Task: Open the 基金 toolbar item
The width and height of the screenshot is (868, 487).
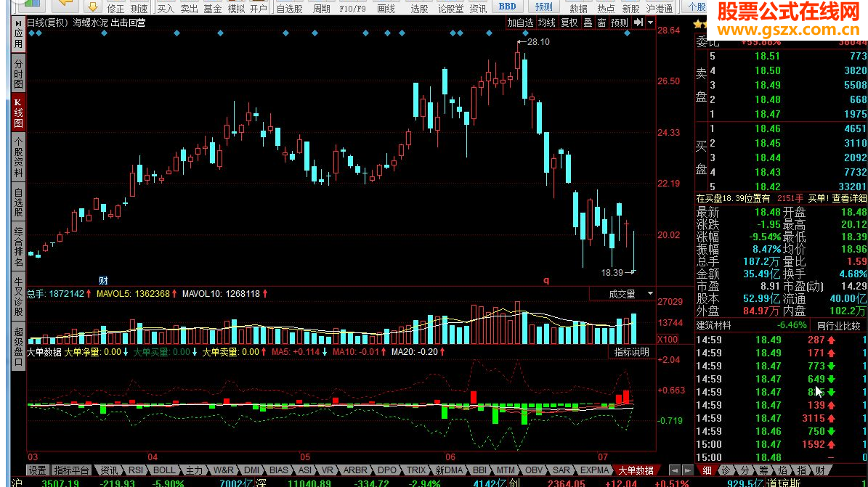Action: click(213, 8)
